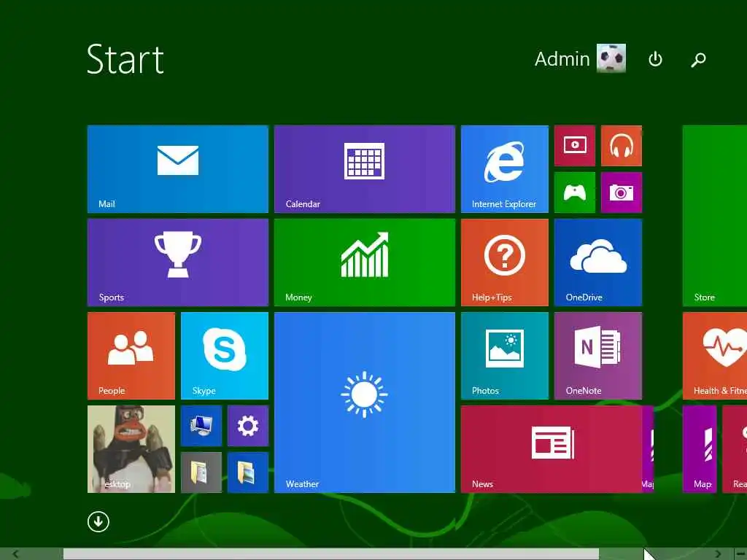This screenshot has width=747, height=560.
Task: Open the This PC computer tile
Action: [201, 426]
